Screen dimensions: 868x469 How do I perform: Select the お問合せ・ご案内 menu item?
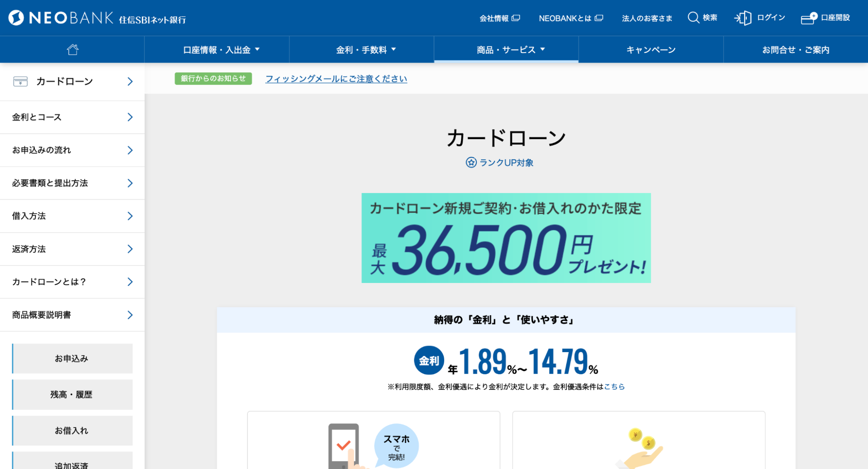point(795,50)
